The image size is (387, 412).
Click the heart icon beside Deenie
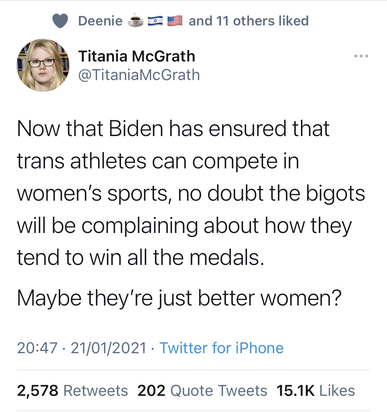pos(60,21)
